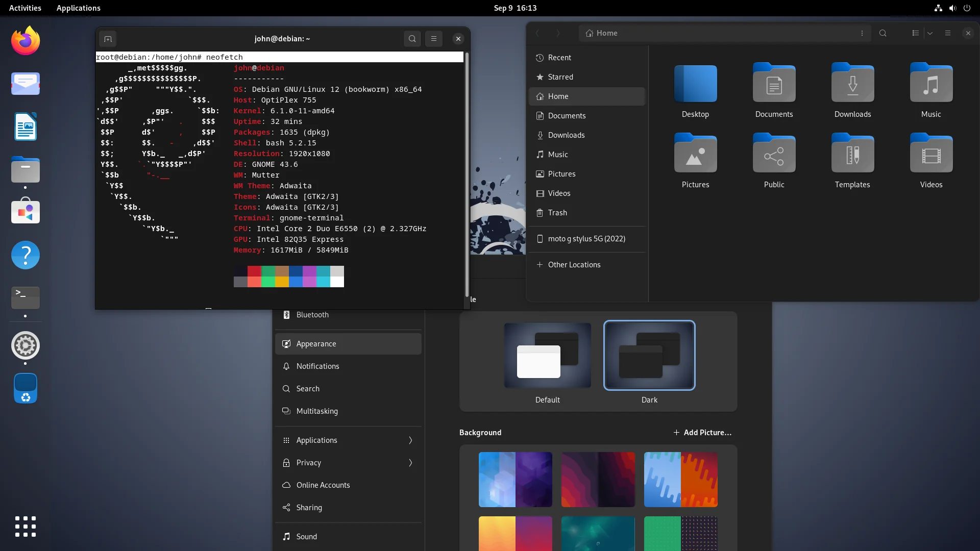Open Online Accounts settings panel
This screenshot has height=551, width=980.
[348, 485]
